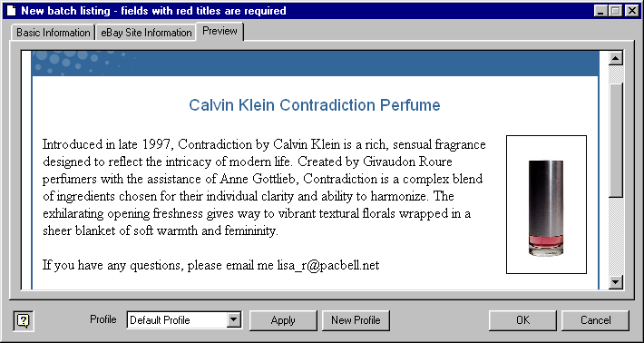Click the Calvin Klein Contradiction Perfume heading
This screenshot has height=343, width=644.
coord(315,105)
